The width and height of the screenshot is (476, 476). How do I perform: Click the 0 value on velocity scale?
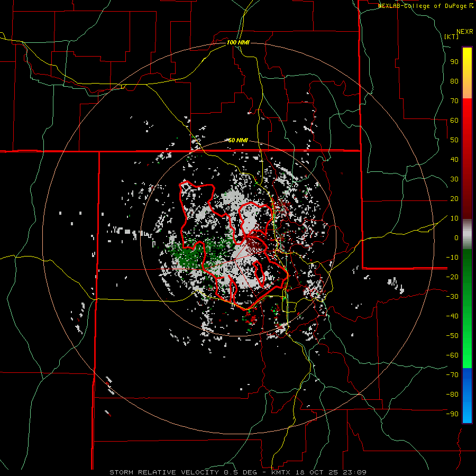coord(456,237)
